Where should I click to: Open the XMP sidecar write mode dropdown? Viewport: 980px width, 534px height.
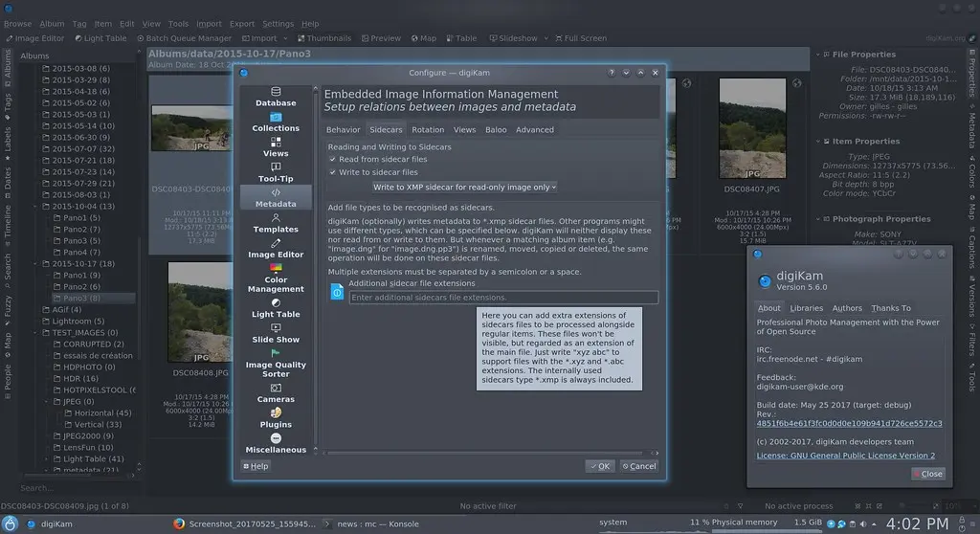[x=464, y=188]
